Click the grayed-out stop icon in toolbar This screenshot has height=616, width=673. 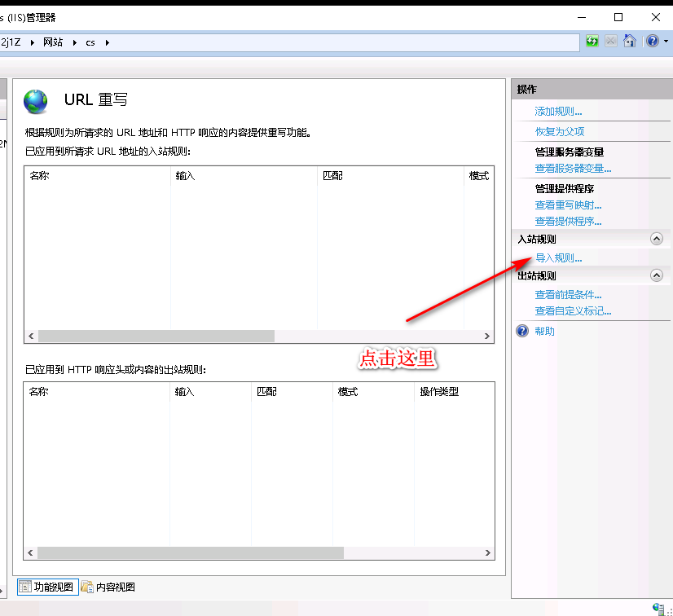pos(611,42)
